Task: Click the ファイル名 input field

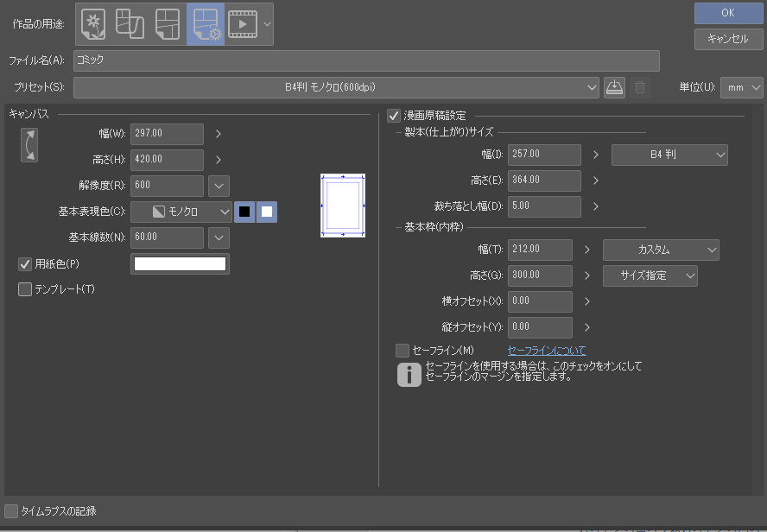Action: pyautogui.click(x=366, y=60)
